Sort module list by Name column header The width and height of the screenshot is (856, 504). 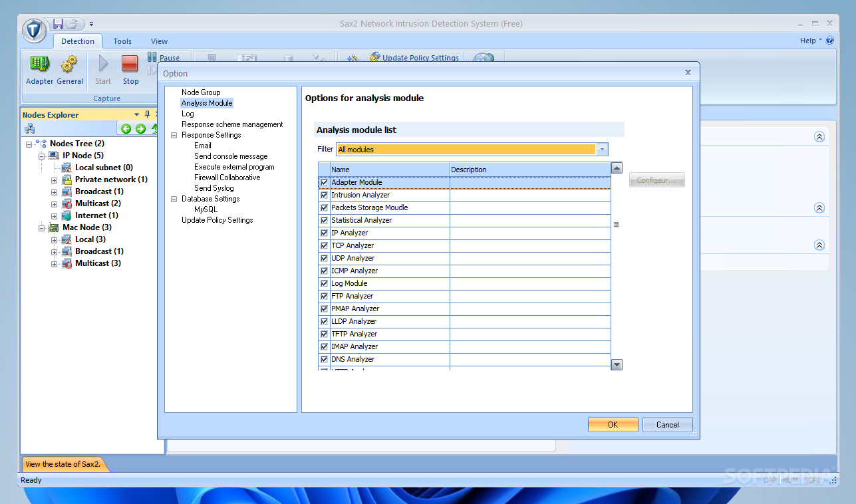click(390, 170)
